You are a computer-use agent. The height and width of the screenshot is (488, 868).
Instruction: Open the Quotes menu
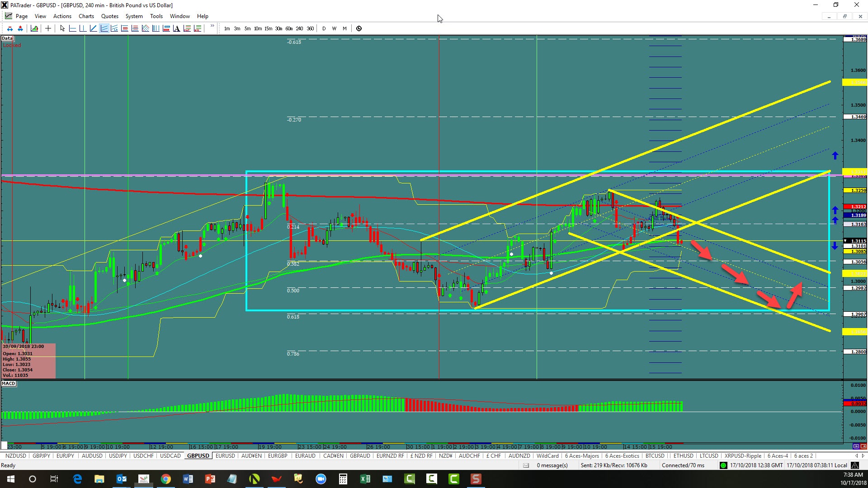(109, 16)
